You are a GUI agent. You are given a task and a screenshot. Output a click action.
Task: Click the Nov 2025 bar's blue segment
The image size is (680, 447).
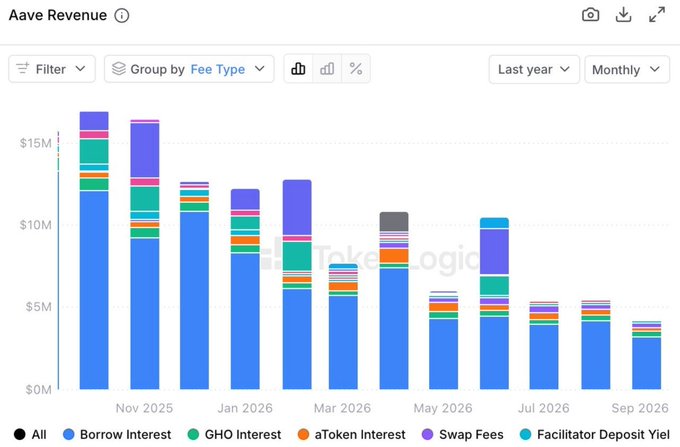tap(144, 314)
